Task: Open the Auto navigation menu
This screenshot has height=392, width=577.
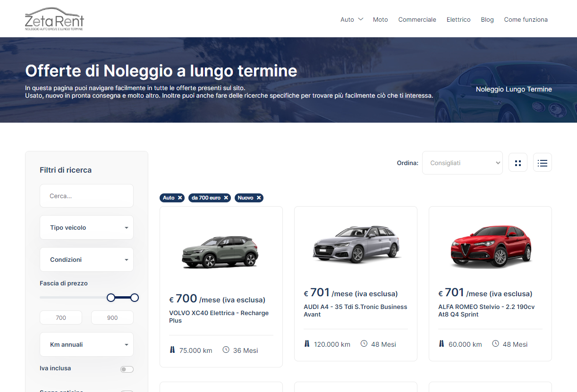Action: click(x=347, y=19)
